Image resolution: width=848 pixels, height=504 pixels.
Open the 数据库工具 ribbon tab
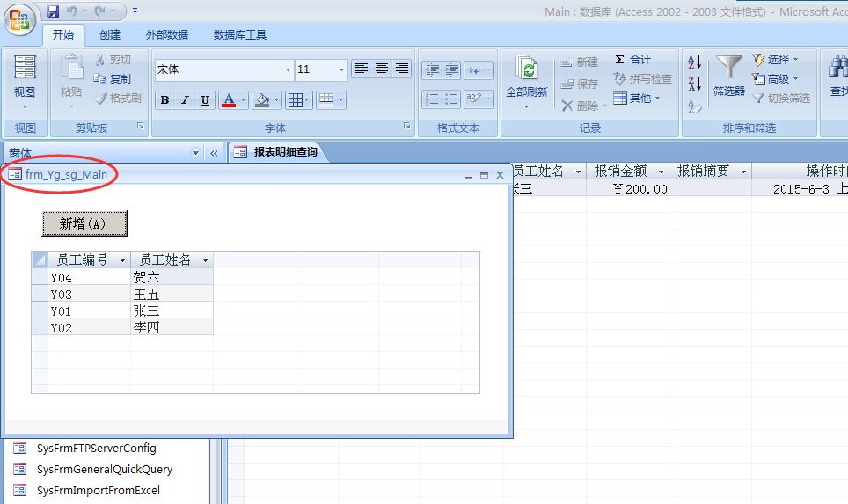(x=239, y=35)
